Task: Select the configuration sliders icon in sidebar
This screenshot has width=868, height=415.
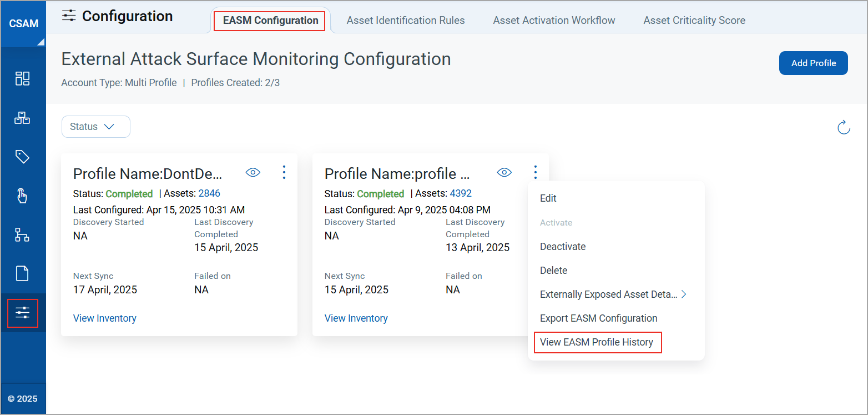Action: pyautogui.click(x=23, y=313)
